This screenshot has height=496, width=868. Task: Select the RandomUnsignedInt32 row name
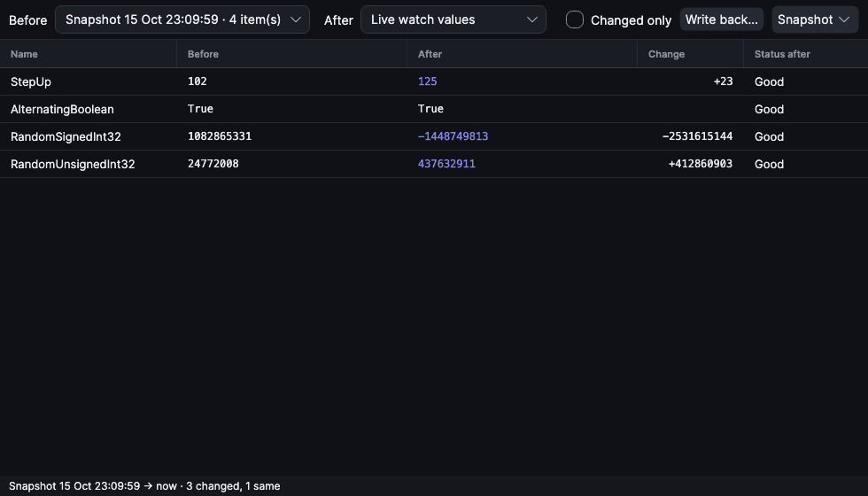click(73, 165)
